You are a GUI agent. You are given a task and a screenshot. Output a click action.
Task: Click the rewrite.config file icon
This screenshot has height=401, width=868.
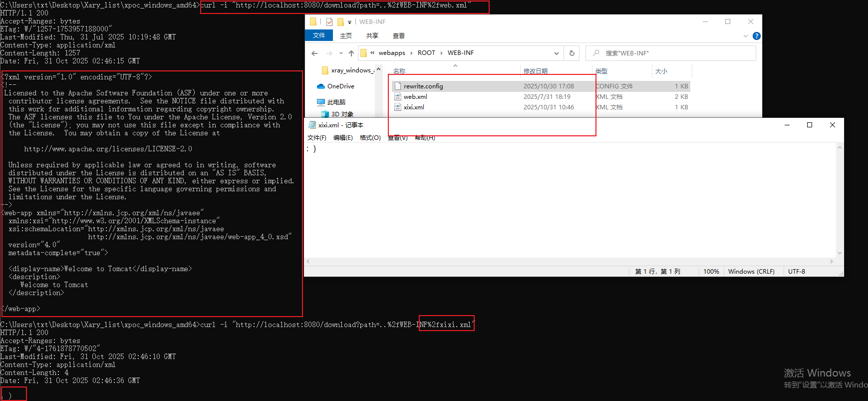coord(398,86)
